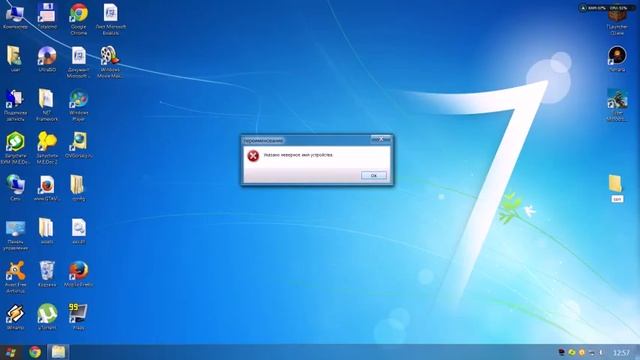Open the Windows Start menu
Viewport: 640px width, 360px height.
[11, 352]
